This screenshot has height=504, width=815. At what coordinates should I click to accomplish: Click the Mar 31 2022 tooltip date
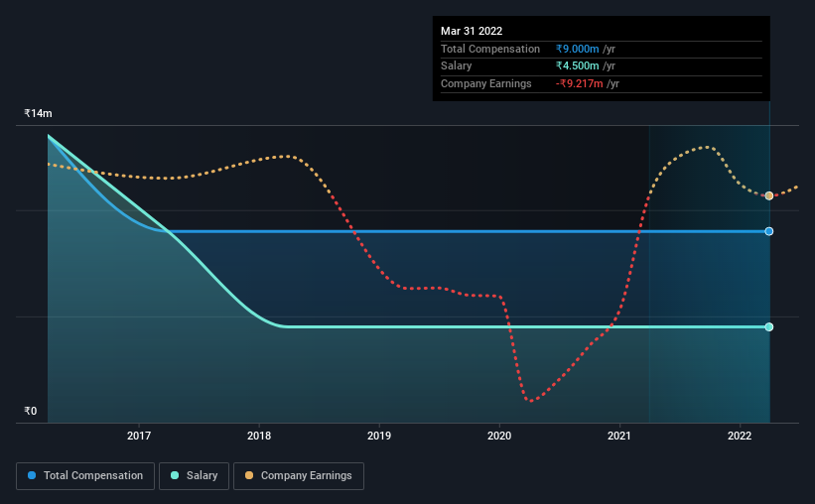(x=472, y=31)
